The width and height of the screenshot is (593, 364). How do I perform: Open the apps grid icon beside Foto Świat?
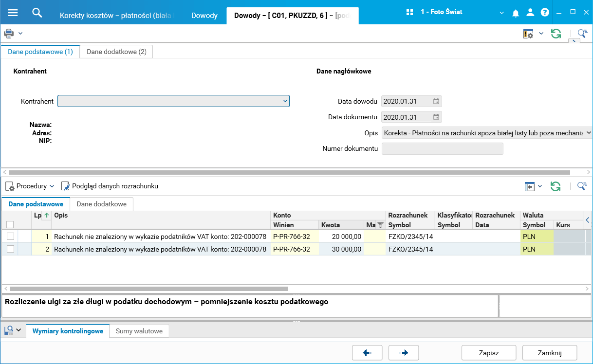pos(409,12)
